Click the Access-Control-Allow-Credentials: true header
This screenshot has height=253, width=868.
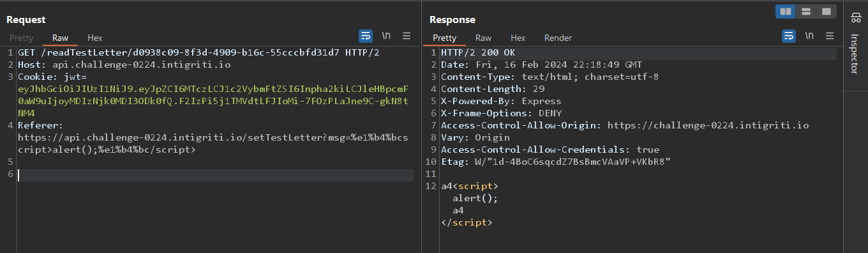coord(550,149)
